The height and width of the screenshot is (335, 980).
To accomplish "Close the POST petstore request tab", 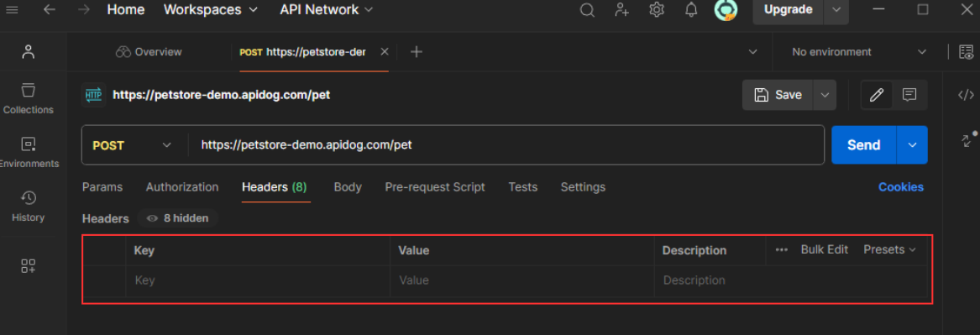I will point(385,52).
